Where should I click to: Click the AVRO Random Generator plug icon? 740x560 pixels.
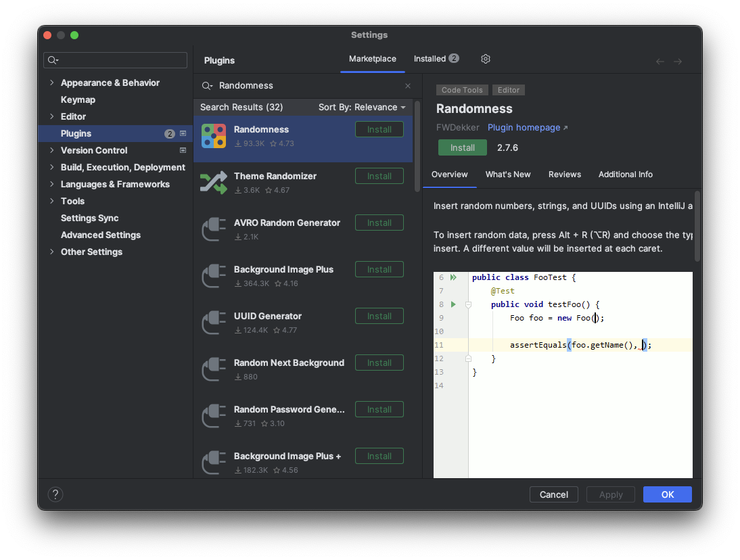[214, 229]
